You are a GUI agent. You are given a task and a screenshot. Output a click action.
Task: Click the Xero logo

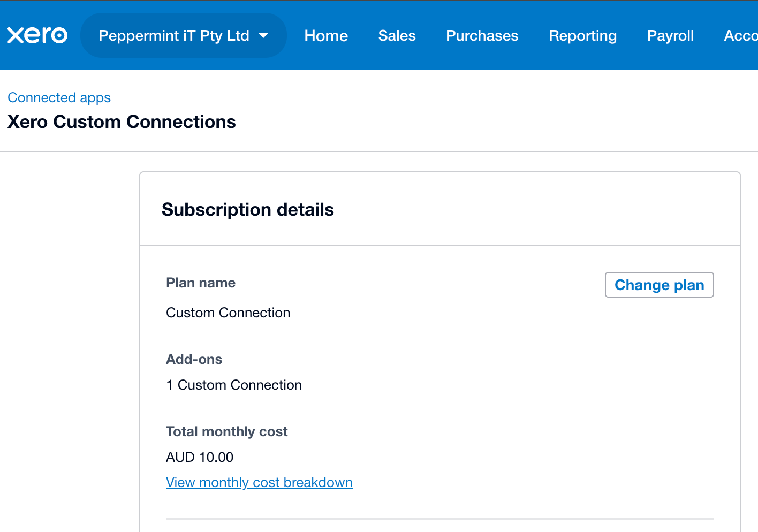(37, 35)
